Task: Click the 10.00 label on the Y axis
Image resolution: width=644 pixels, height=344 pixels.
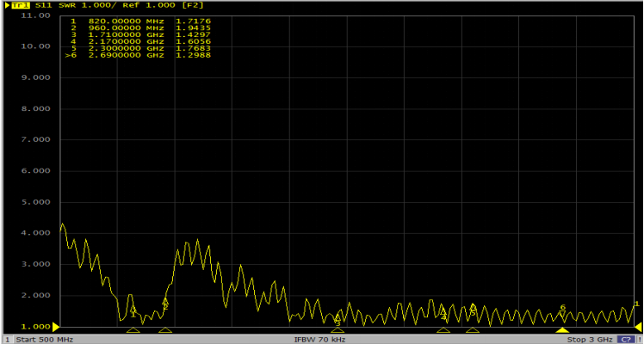Action: click(x=35, y=46)
